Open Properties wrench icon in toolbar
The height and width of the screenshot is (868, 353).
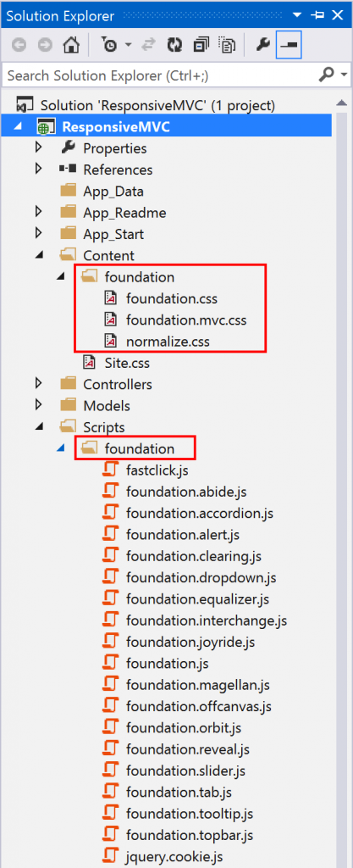coord(262,46)
